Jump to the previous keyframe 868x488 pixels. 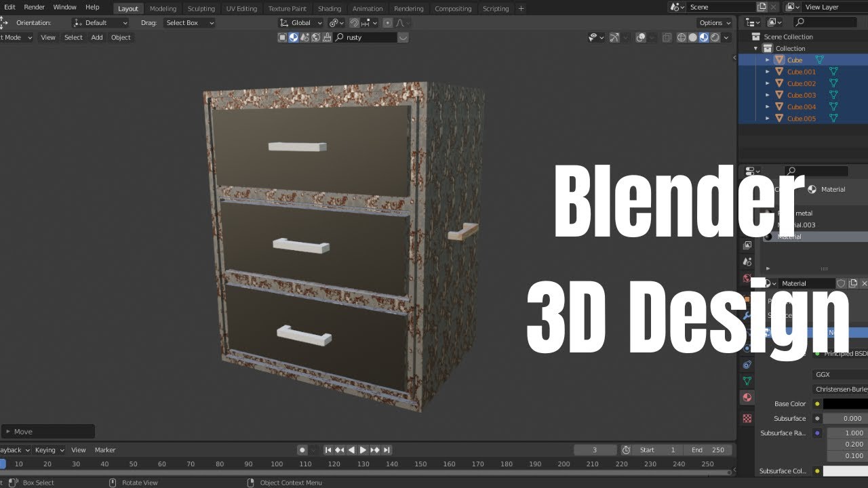point(340,450)
